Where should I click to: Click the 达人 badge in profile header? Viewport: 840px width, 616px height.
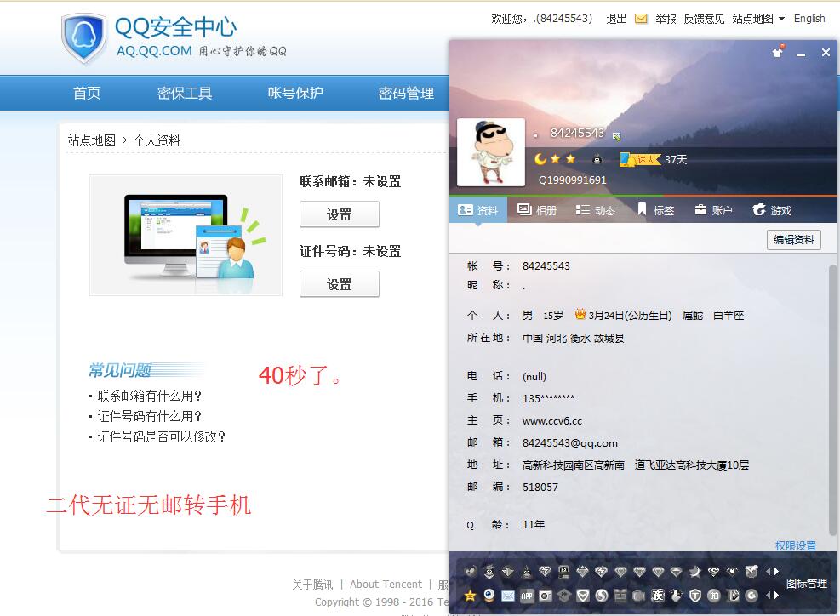point(640,159)
